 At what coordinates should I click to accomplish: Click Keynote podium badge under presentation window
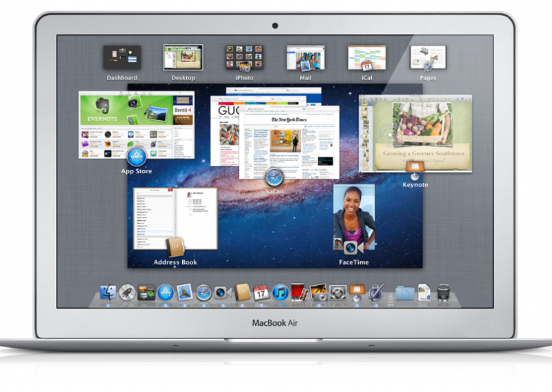[415, 170]
